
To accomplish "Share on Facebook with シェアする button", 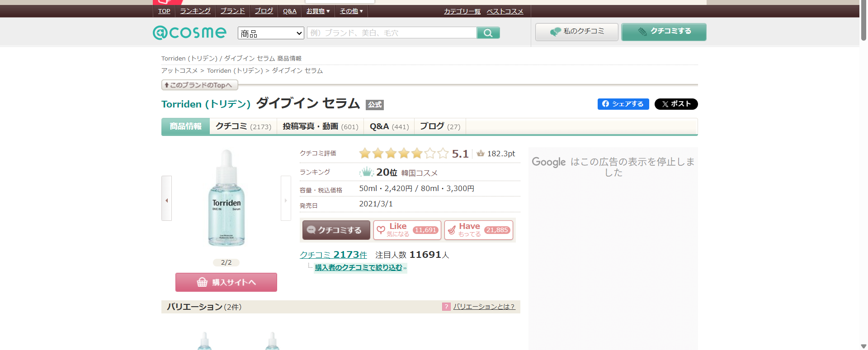I will pyautogui.click(x=623, y=104).
